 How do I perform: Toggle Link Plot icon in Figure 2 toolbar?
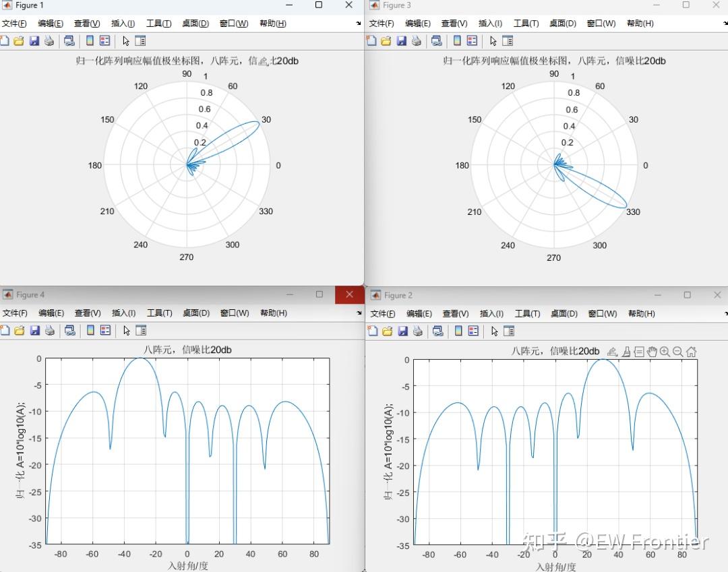pyautogui.click(x=438, y=331)
